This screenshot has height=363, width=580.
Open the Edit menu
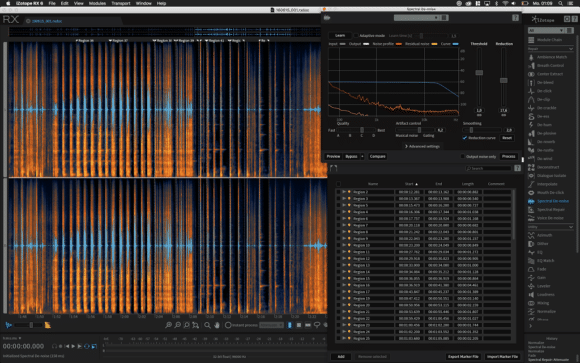(64, 3)
